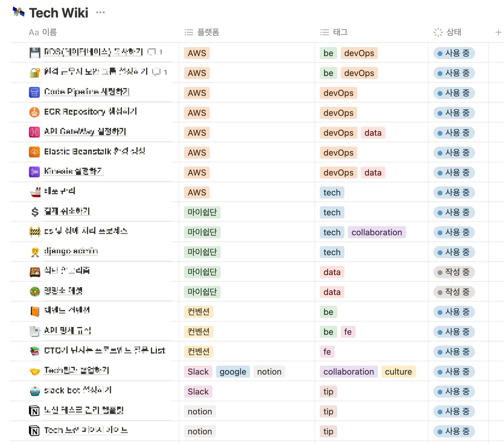Image resolution: width=504 pixels, height=444 pixels.
Task: Open the 이름 column header menu
Action: (x=43, y=32)
